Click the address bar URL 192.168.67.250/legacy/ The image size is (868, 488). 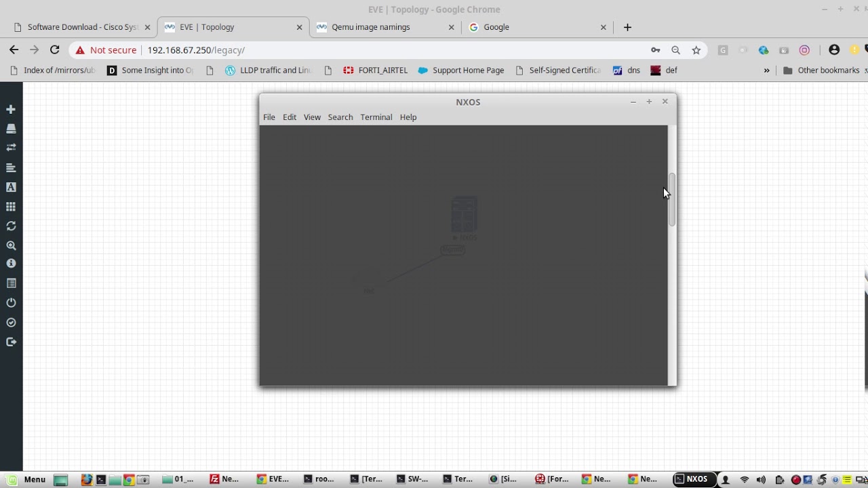point(196,50)
